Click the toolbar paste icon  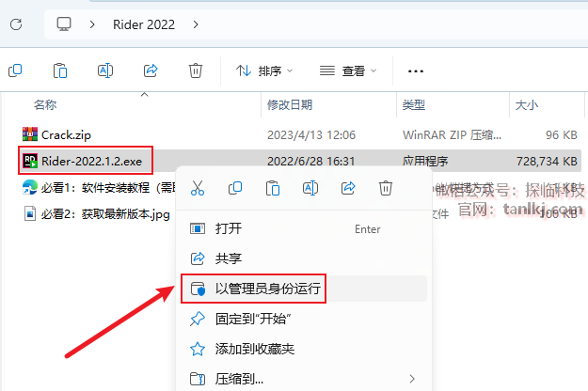pos(60,70)
